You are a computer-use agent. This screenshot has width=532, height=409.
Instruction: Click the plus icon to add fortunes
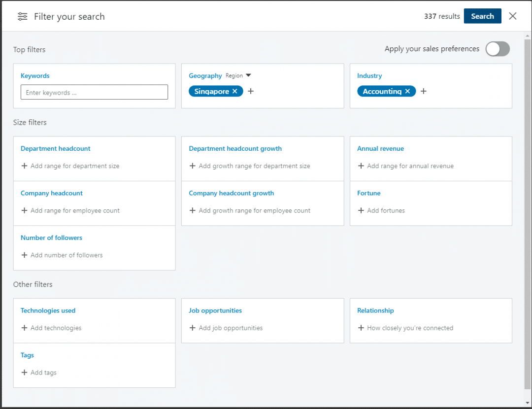click(x=361, y=210)
